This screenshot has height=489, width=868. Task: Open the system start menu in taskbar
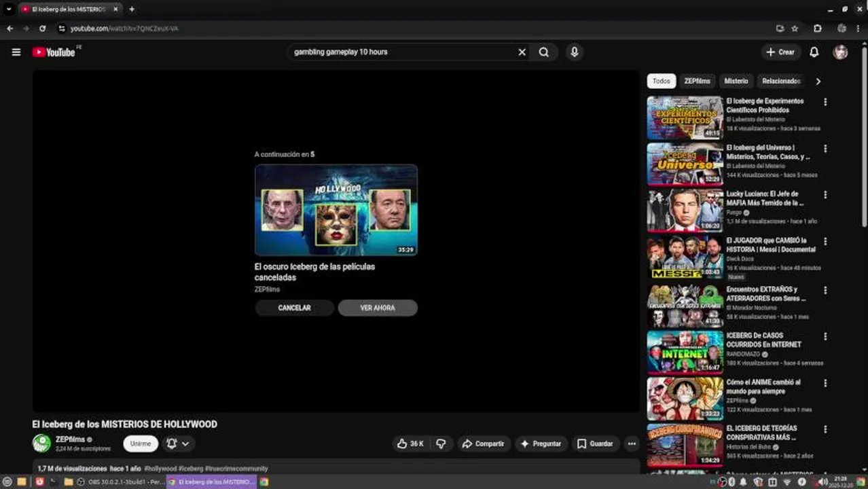click(x=7, y=482)
